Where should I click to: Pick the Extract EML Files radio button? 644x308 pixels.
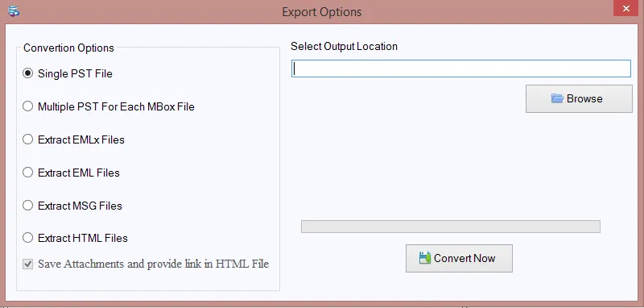point(27,173)
